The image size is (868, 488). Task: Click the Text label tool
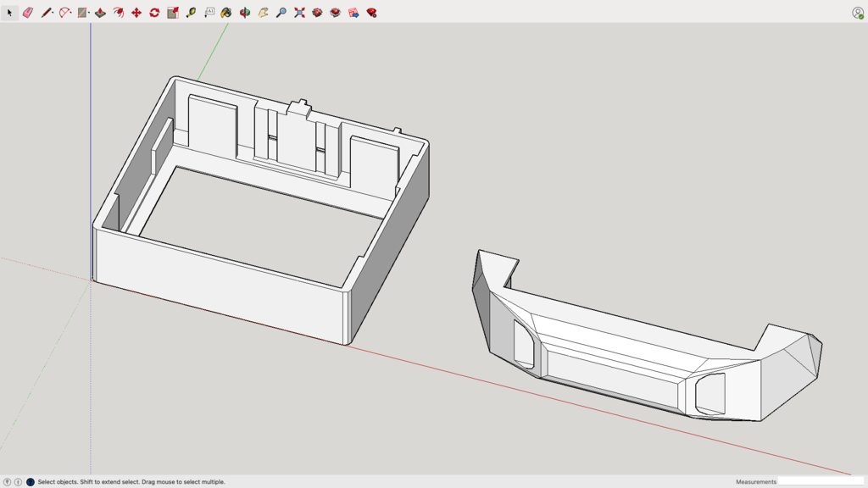coord(209,13)
